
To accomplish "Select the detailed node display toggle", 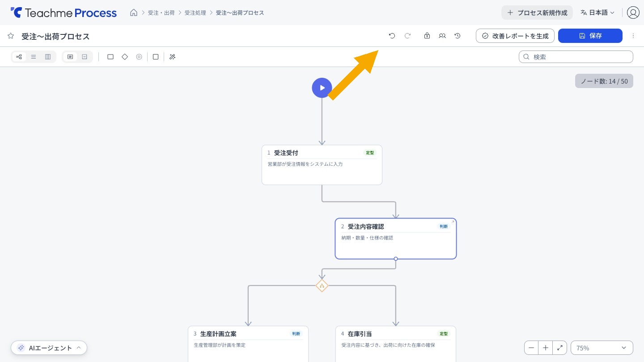I will [x=70, y=57].
